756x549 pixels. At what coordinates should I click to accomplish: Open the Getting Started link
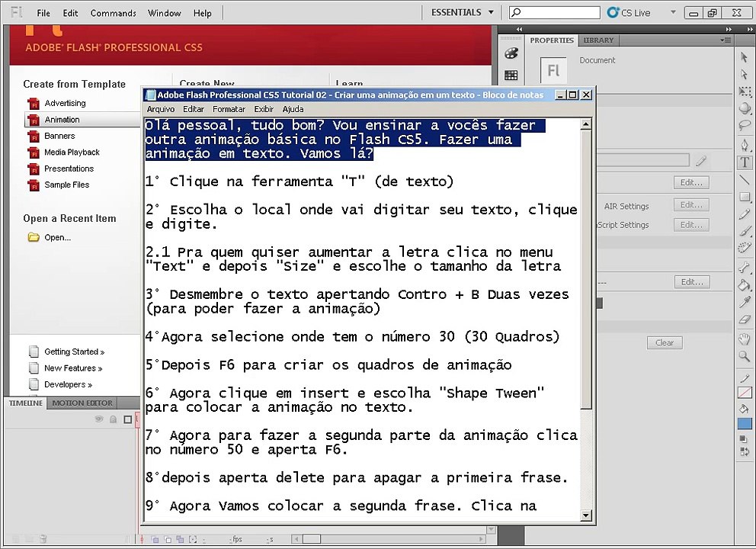(74, 352)
